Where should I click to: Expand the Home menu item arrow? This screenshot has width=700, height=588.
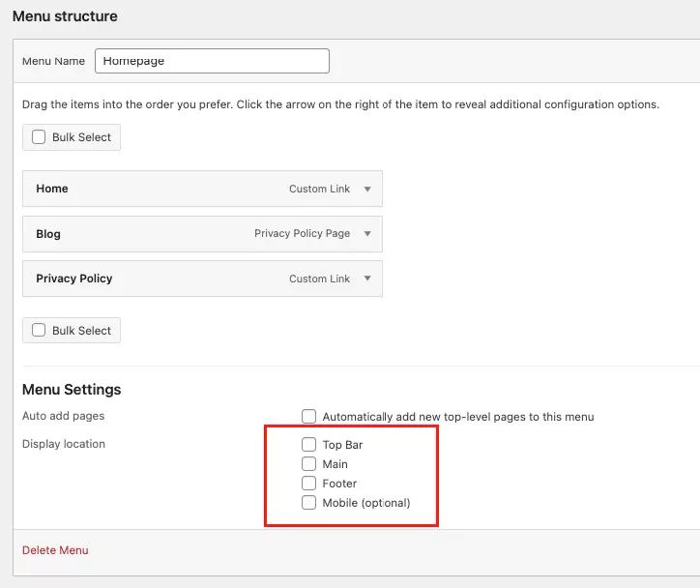coord(367,190)
